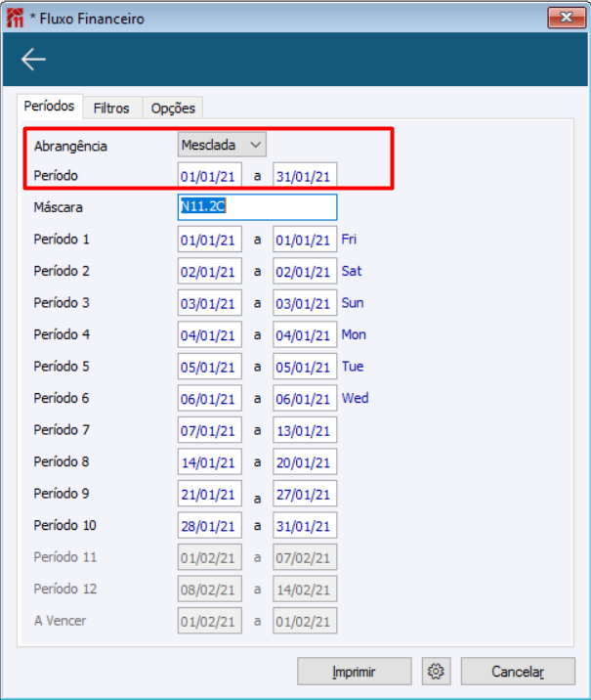Edit Período 10 start date 28/01/21
This screenshot has height=700, width=591.
click(x=210, y=525)
